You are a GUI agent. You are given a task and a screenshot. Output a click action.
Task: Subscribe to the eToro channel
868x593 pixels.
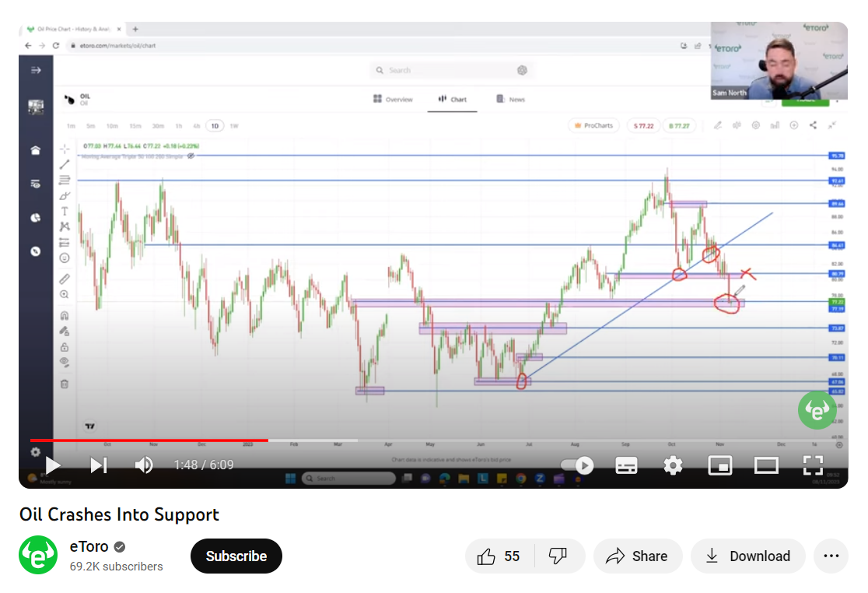[x=236, y=556]
